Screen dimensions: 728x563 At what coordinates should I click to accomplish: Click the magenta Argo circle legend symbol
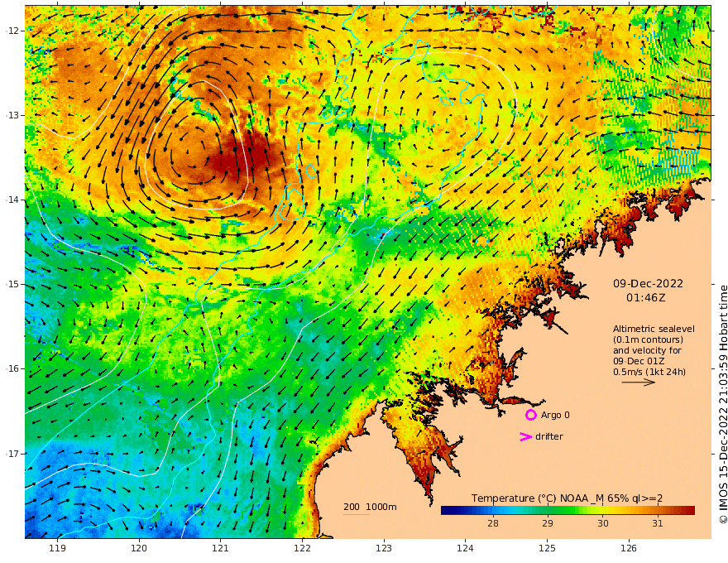530,415
